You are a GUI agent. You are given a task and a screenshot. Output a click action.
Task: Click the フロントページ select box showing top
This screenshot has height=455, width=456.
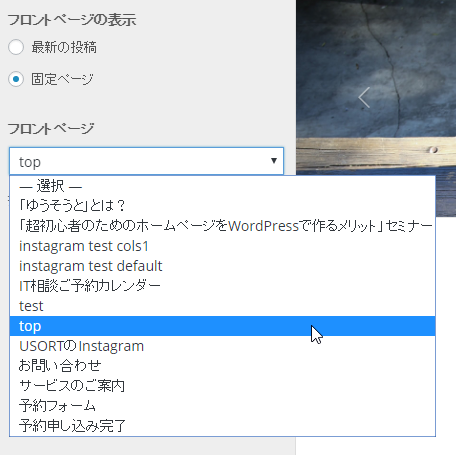pyautogui.click(x=146, y=161)
